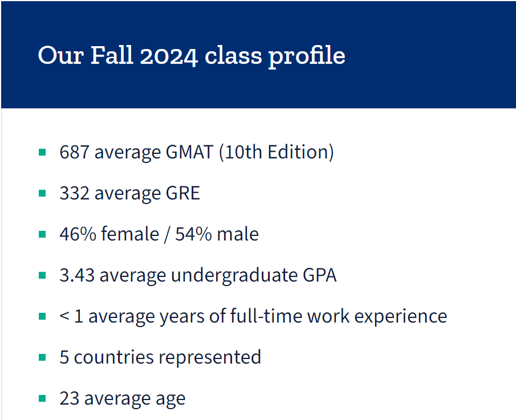516x420 pixels.
Task: Click the '332 average GRE' text
Action: [x=129, y=193]
